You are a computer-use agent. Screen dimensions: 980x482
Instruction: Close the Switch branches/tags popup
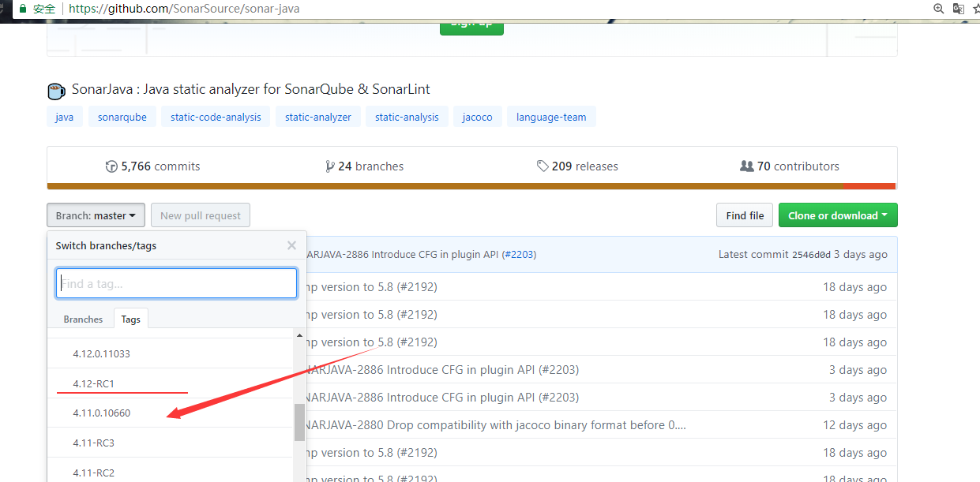pyautogui.click(x=291, y=245)
